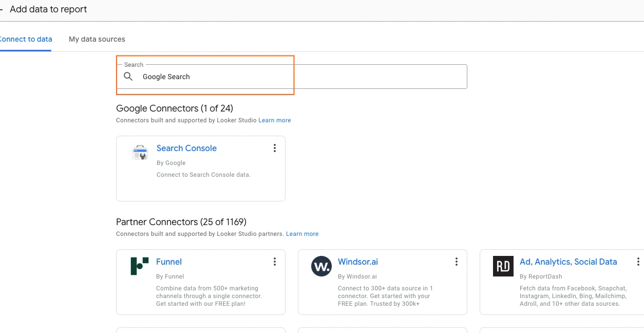644x333 pixels.
Task: Click 'By Funnel' text
Action: (x=170, y=276)
